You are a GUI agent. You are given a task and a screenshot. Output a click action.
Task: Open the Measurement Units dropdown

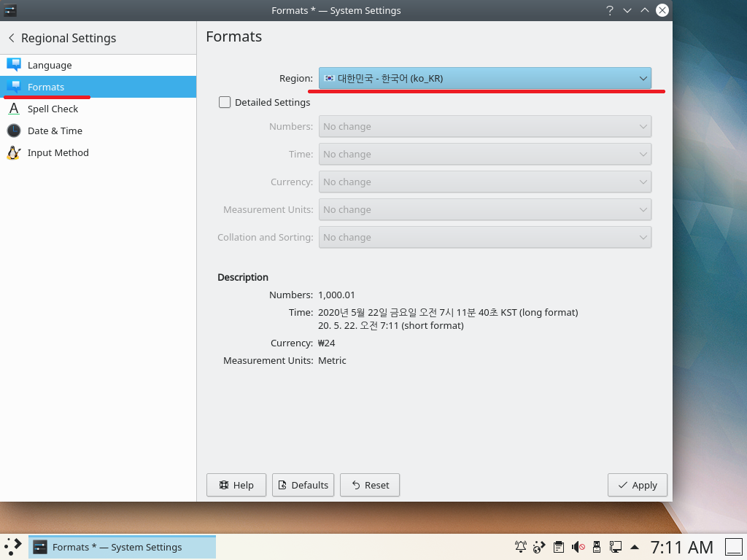pos(485,209)
